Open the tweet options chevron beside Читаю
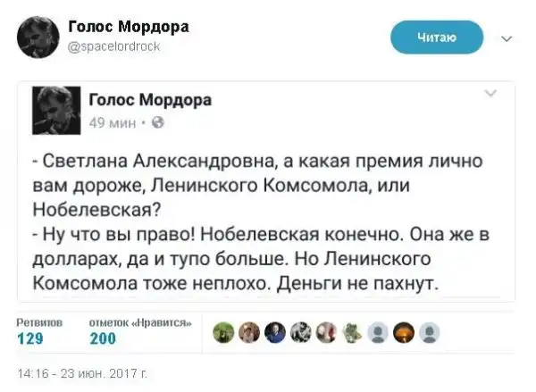The width and height of the screenshot is (536, 392). 507,39
